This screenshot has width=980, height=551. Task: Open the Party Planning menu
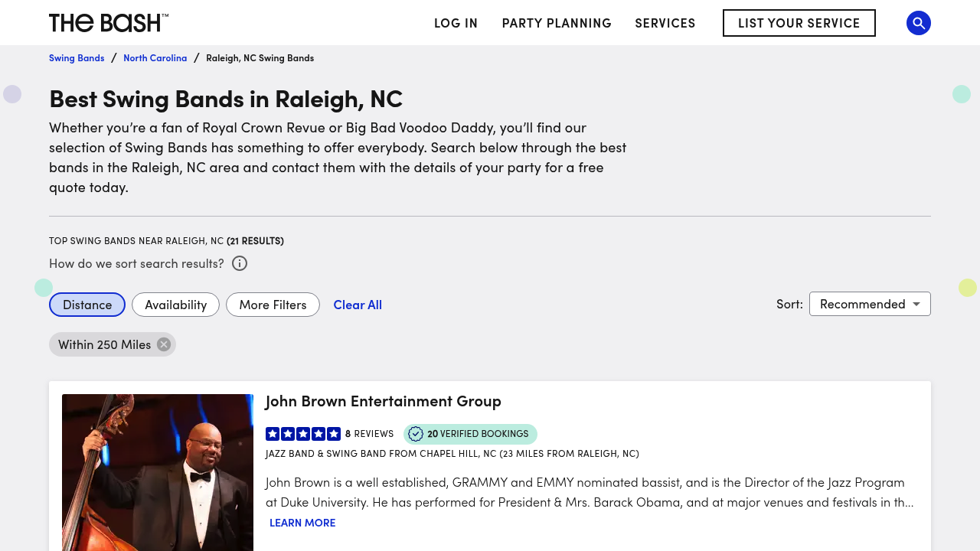coord(557,23)
